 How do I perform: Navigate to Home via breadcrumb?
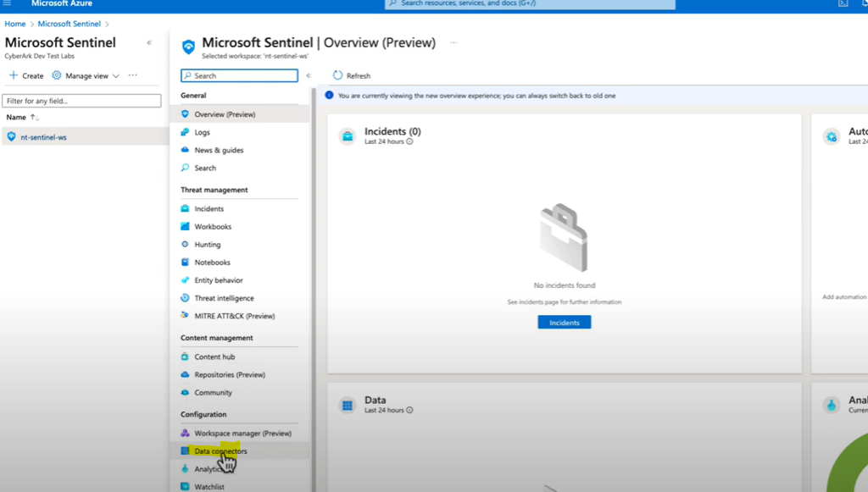tap(14, 23)
